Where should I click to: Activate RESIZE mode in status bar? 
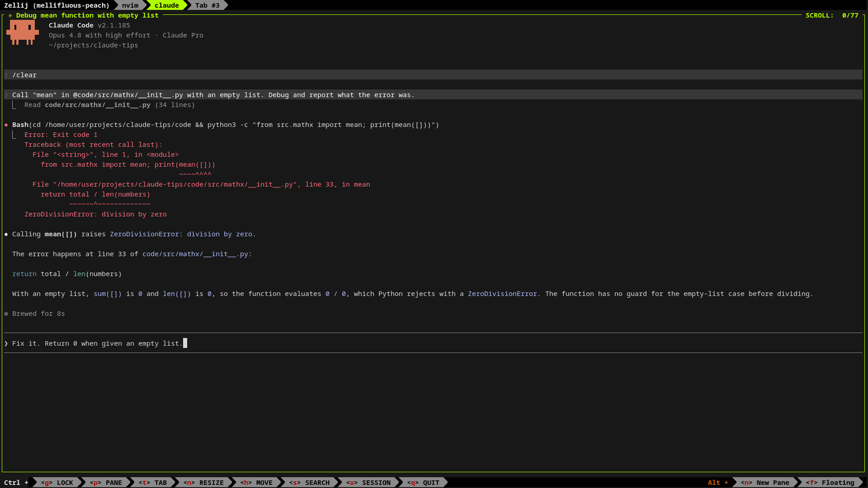click(204, 482)
